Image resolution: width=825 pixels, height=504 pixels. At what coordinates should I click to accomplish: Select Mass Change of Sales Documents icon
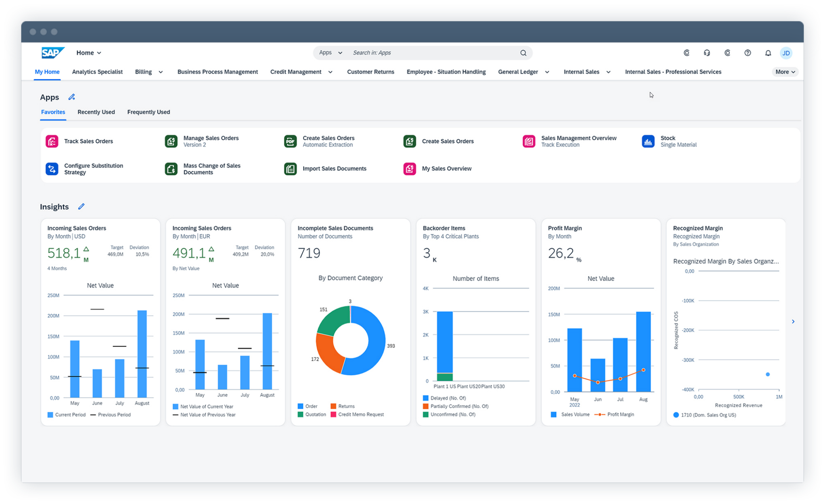[x=171, y=169]
